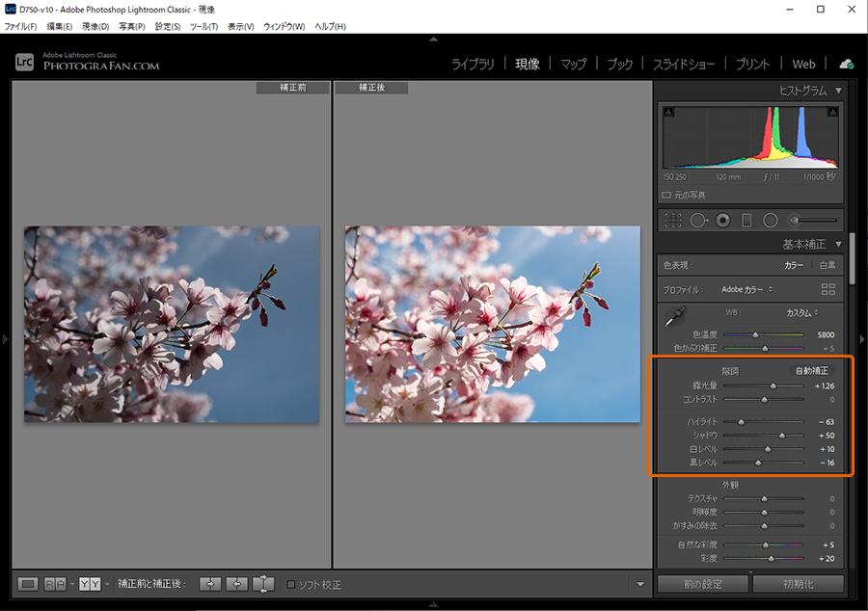
Task: Open the profile browser grid icon
Action: (x=828, y=289)
